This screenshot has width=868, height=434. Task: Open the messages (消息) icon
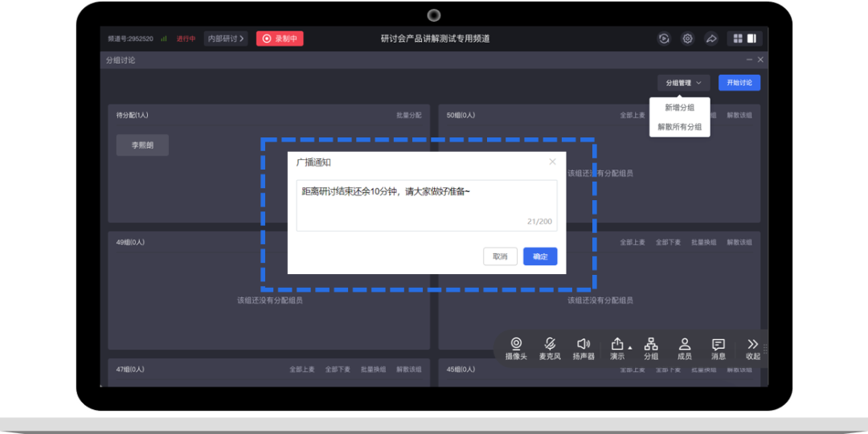[719, 344]
